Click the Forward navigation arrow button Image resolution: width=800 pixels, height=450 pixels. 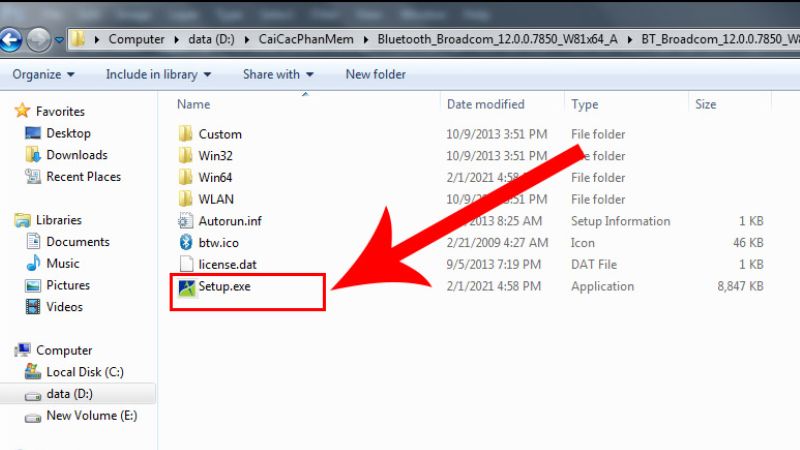click(39, 40)
